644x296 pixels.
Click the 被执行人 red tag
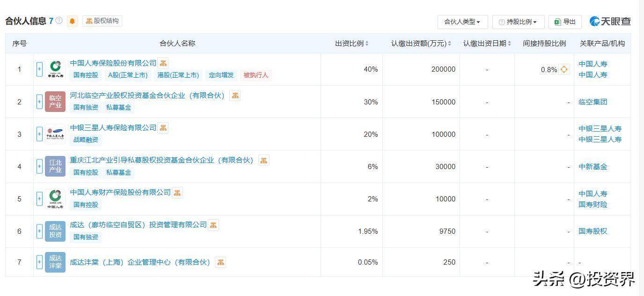256,75
